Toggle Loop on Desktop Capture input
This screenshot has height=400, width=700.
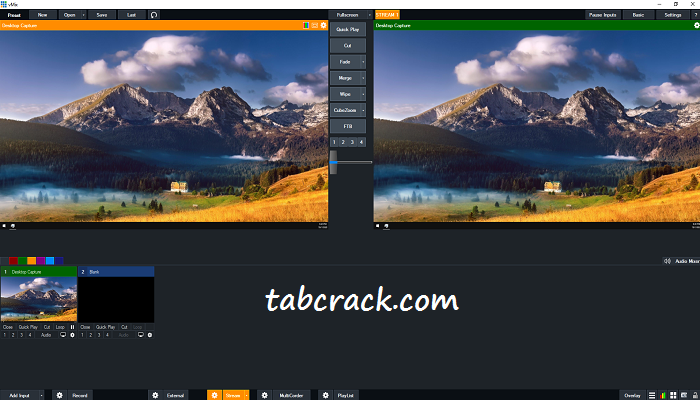click(x=60, y=327)
